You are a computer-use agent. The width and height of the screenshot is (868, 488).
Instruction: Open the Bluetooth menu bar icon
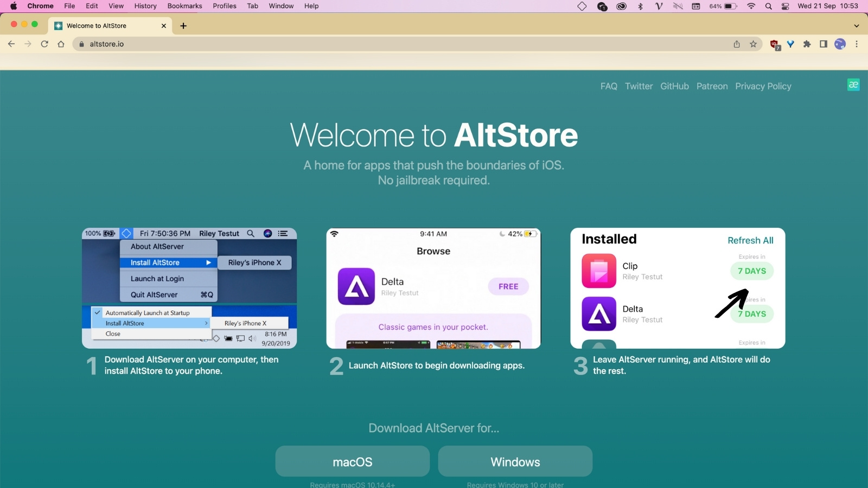point(640,6)
